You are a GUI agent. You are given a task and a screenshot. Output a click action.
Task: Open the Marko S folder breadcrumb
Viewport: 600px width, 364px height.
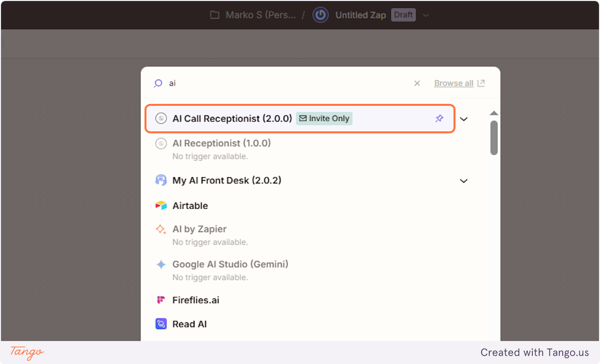click(x=260, y=15)
